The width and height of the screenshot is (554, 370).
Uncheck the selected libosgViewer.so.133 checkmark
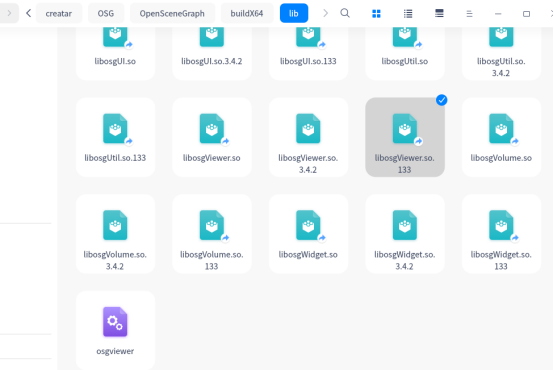tap(441, 100)
